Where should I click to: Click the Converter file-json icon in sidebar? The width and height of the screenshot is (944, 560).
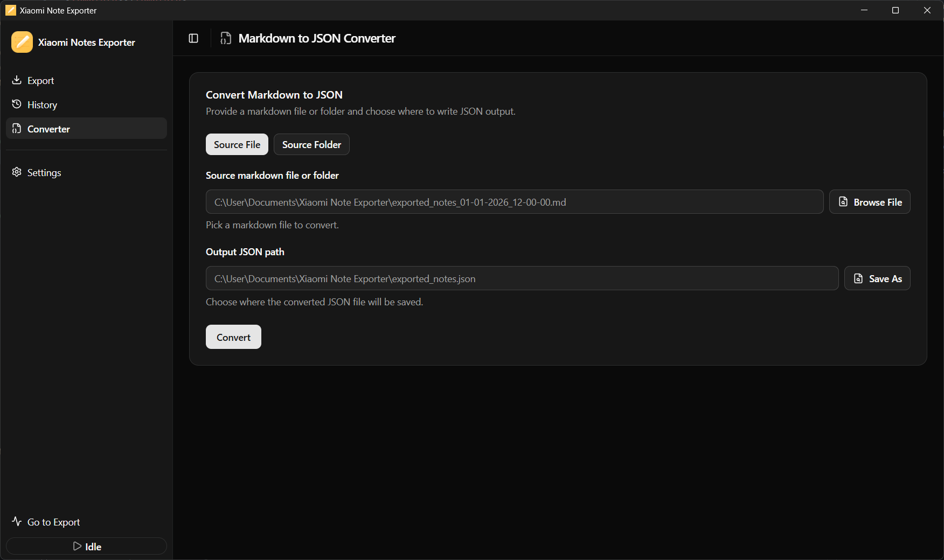(17, 129)
